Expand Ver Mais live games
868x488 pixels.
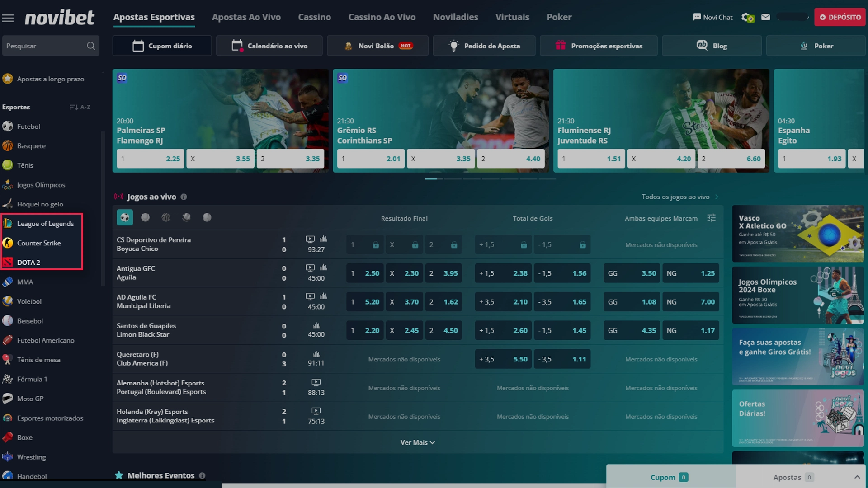[417, 442]
